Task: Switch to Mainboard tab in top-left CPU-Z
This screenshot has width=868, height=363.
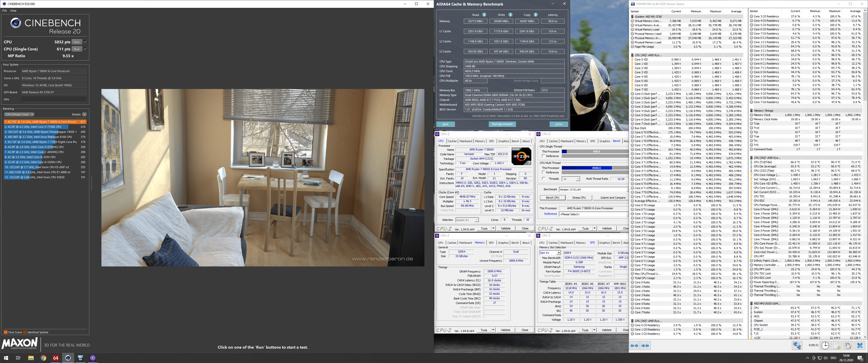Action: pyautogui.click(x=466, y=141)
